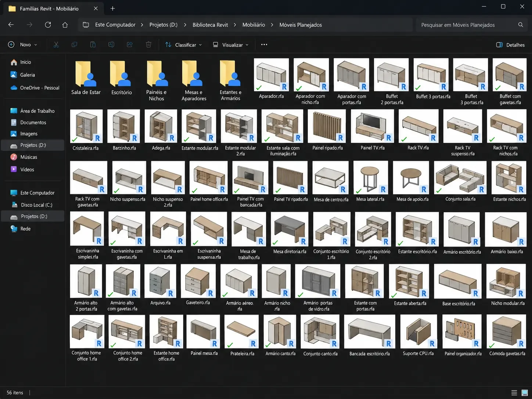The width and height of the screenshot is (532, 399).
Task: Click the Cut scissors icon
Action: (x=56, y=44)
